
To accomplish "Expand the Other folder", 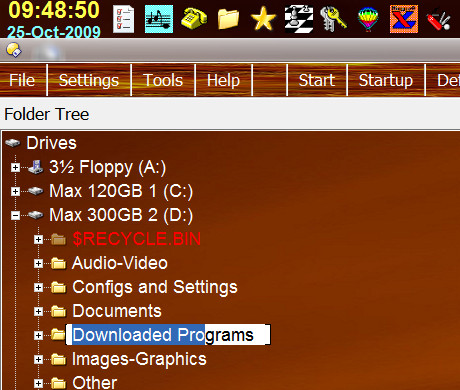I will [38, 383].
